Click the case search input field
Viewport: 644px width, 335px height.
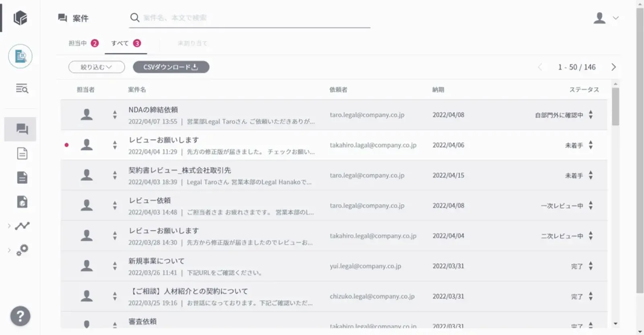click(x=254, y=18)
